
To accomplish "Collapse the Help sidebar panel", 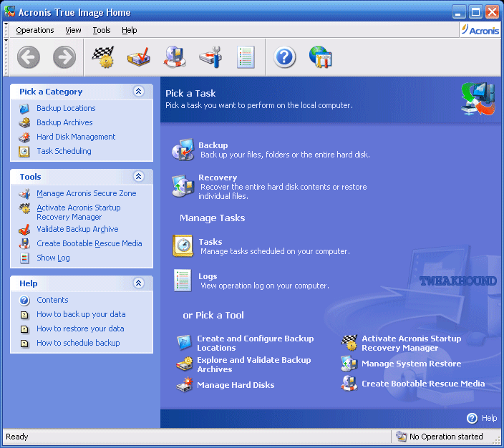I will click(139, 283).
